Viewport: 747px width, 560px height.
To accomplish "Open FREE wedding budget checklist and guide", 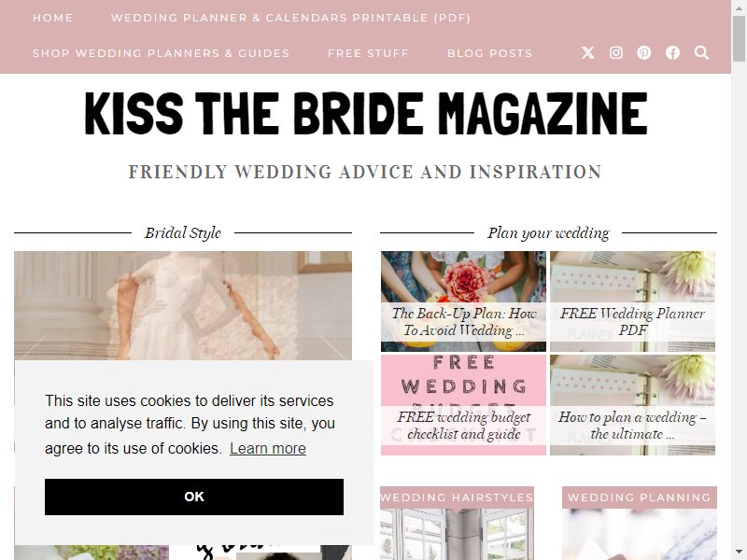I will [463, 405].
